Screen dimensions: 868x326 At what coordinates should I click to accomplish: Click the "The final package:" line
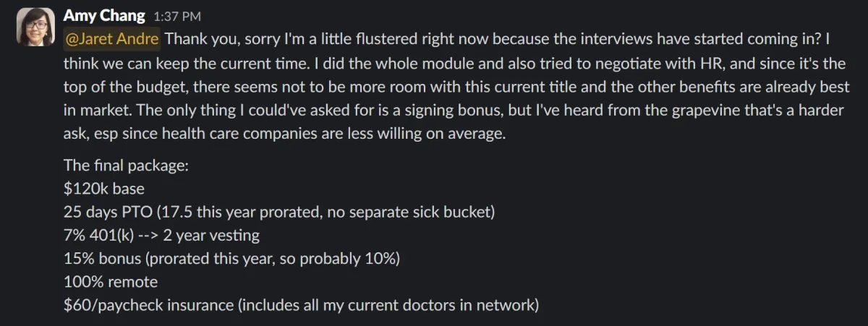point(126,165)
